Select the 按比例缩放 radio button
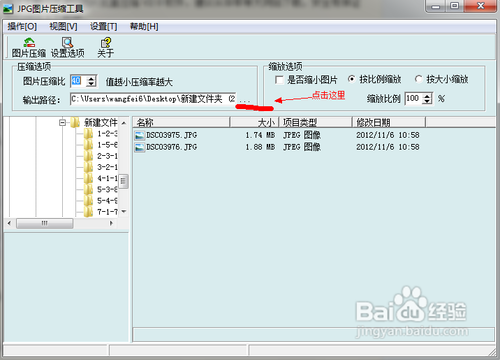The height and width of the screenshot is (360, 500). 351,79
